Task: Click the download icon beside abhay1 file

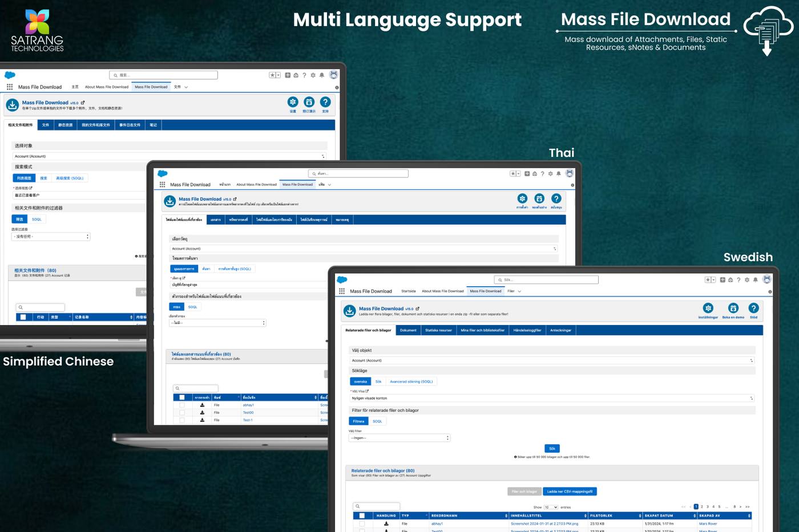Action: 385,523
